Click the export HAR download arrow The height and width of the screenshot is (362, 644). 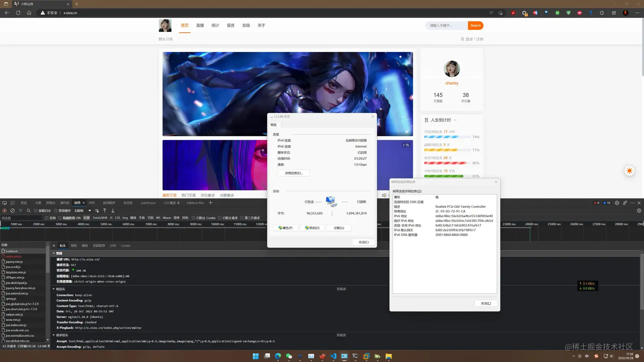tap(113, 210)
